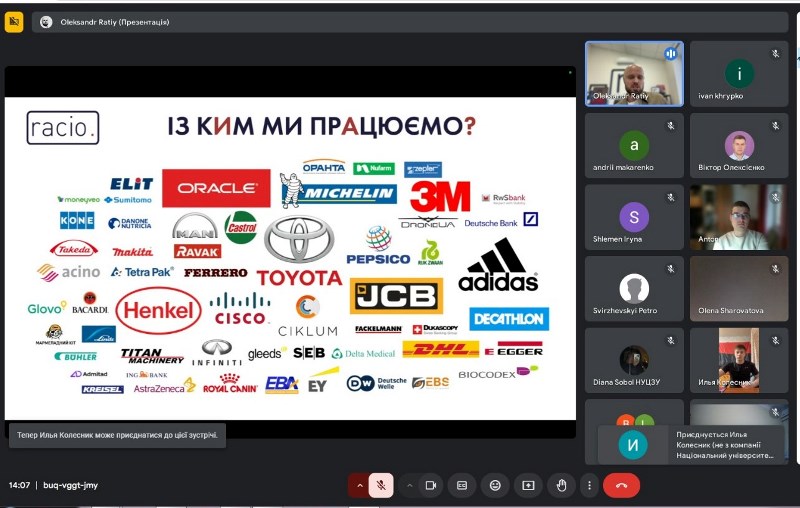Click the 3M logo in the presentation

pyautogui.click(x=440, y=197)
